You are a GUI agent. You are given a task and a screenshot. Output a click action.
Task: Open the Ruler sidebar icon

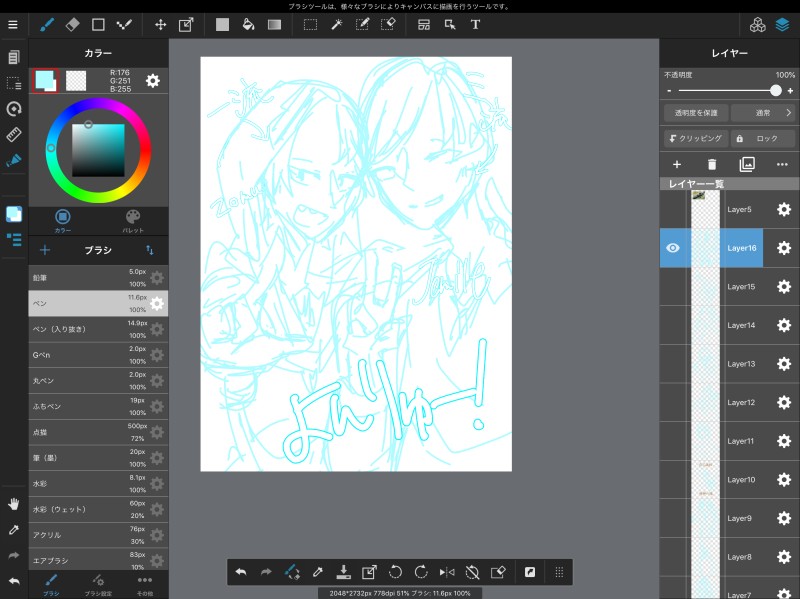tap(14, 135)
